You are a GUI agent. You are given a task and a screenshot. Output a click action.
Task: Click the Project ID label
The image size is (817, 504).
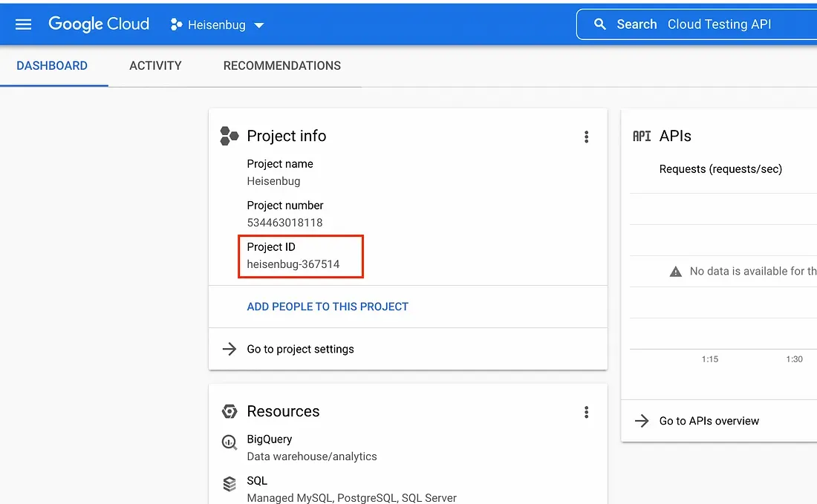pos(271,246)
